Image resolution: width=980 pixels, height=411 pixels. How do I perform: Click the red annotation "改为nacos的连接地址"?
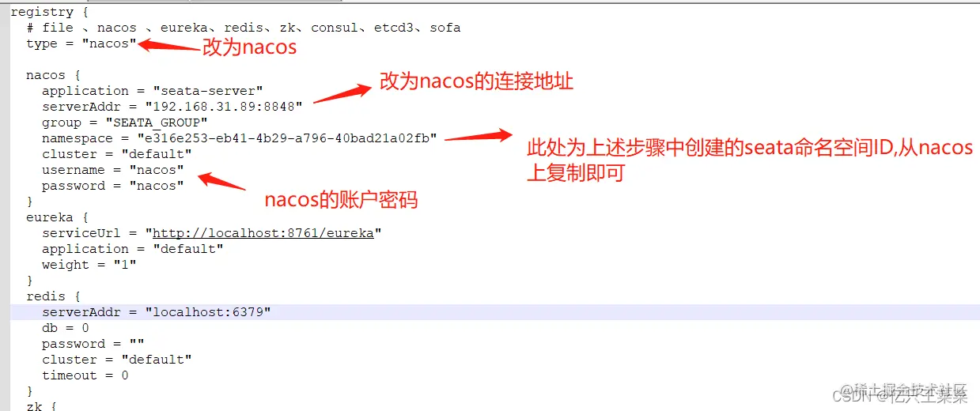coord(476,81)
